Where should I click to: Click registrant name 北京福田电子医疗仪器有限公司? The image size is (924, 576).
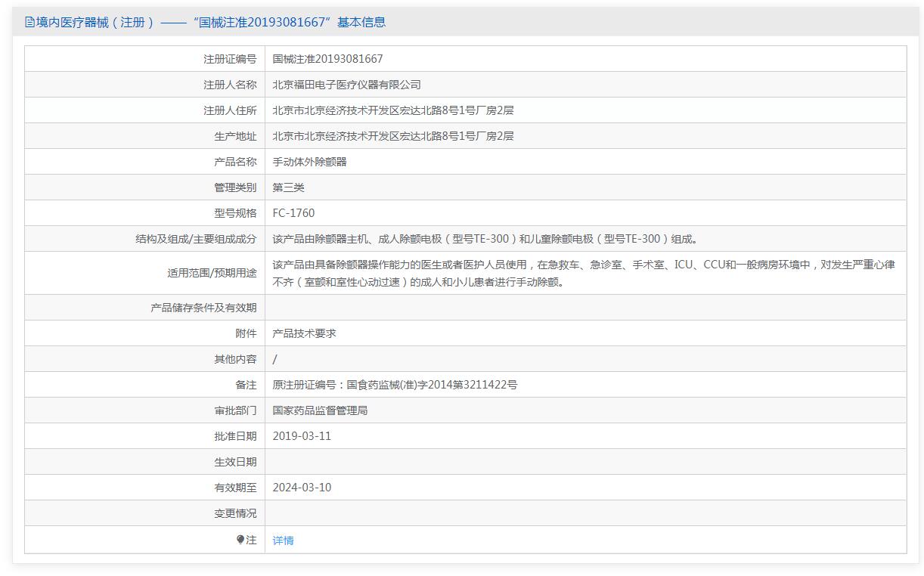[x=346, y=85]
